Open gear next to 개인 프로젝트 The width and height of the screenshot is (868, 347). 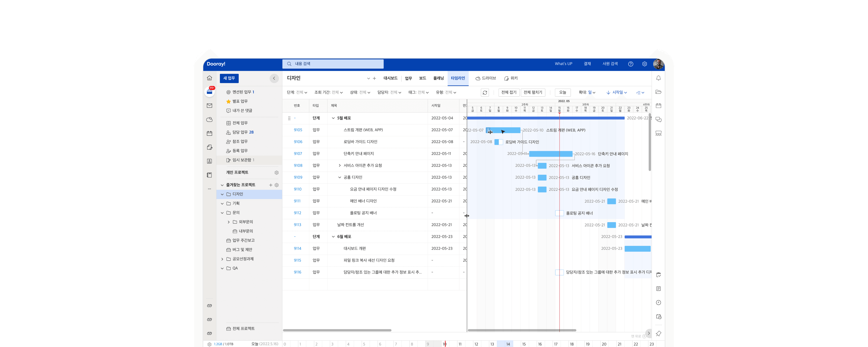click(x=276, y=173)
